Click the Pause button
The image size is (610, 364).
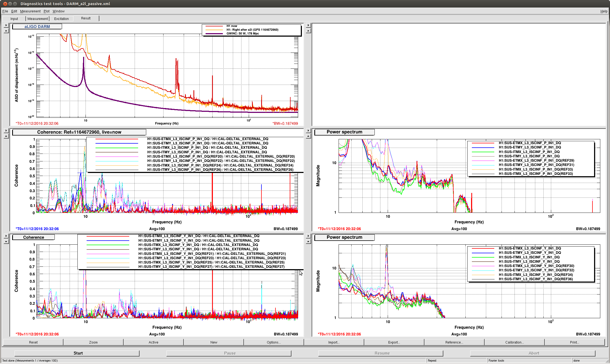click(229, 353)
